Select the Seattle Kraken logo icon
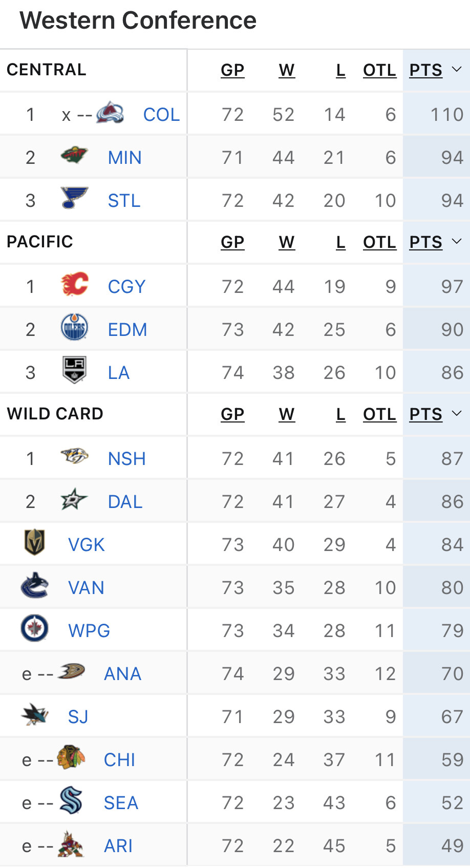 (x=71, y=801)
